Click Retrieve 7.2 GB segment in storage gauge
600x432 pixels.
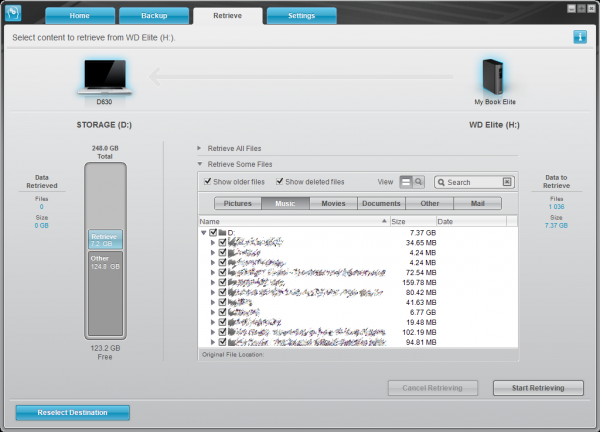click(106, 240)
